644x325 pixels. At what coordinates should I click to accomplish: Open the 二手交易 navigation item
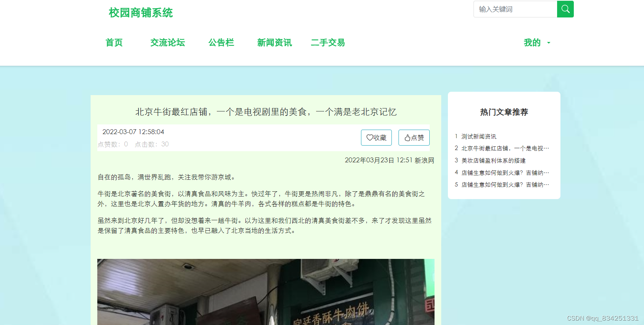click(x=328, y=43)
